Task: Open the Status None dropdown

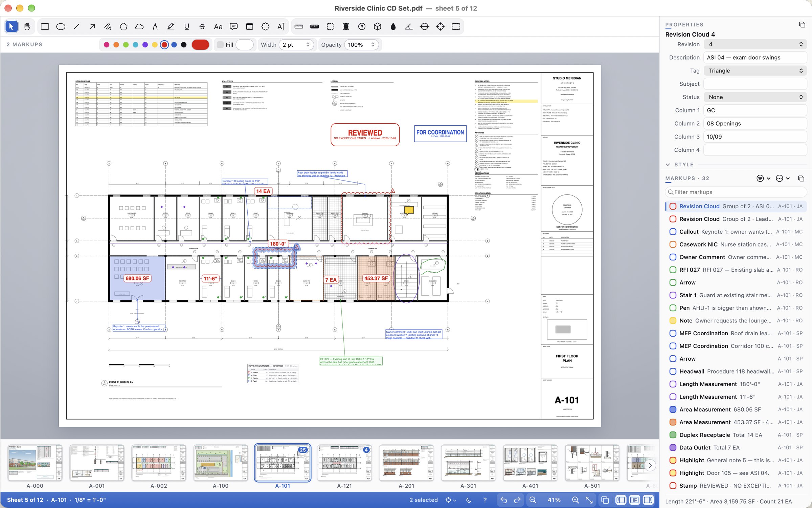Action: [755, 97]
